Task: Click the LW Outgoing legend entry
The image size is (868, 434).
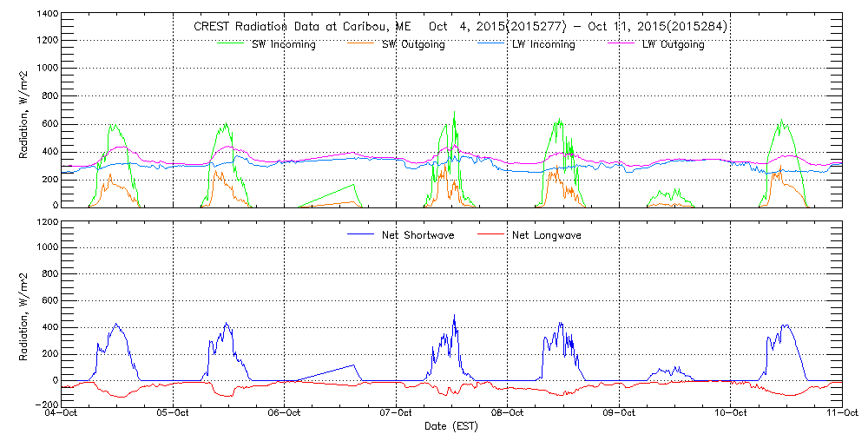Action: pos(673,44)
